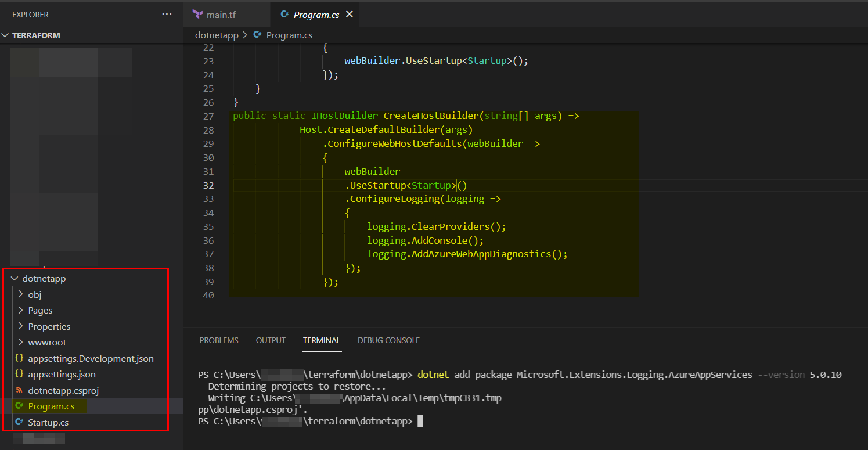Viewport: 868px width, 450px height.
Task: Open appsettings.Development.json file
Action: click(x=91, y=359)
